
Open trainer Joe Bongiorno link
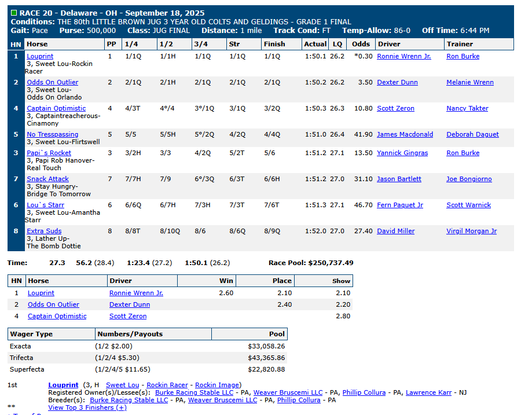469,179
